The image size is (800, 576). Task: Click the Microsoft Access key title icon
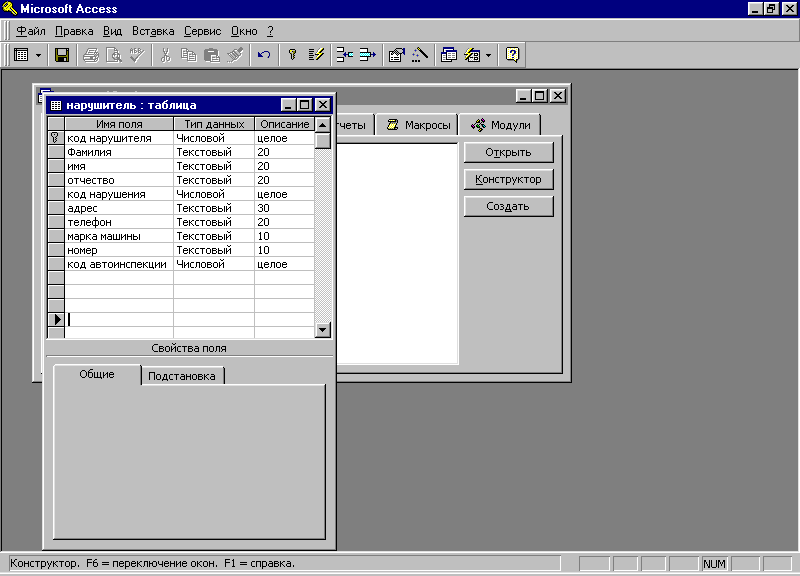[9, 9]
